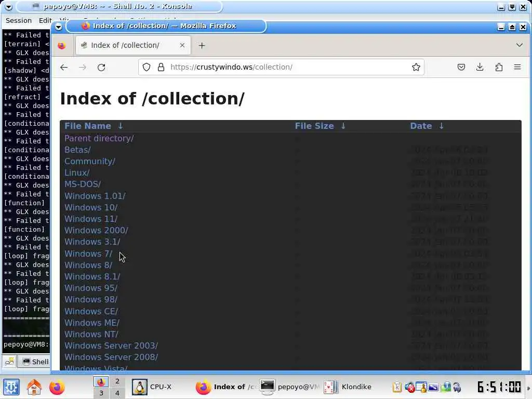Switch to virtual desktop 4
This screenshot has width=532, height=399.
117,393
